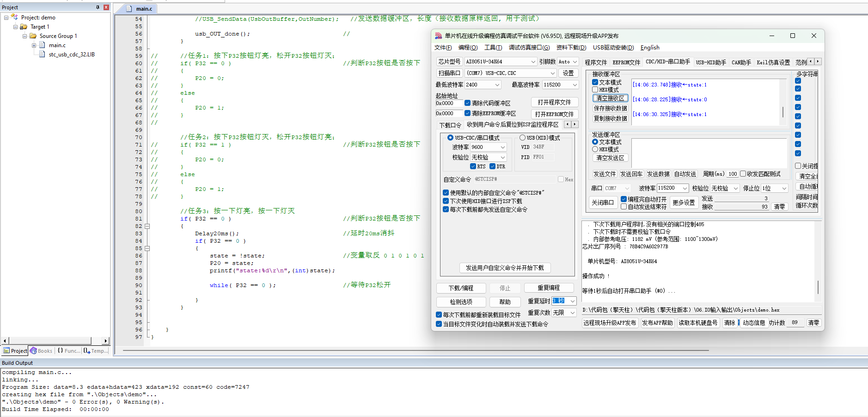This screenshot has width=868, height=417.
Task: Switch to the Keil仿真设置 tab
Action: click(773, 62)
